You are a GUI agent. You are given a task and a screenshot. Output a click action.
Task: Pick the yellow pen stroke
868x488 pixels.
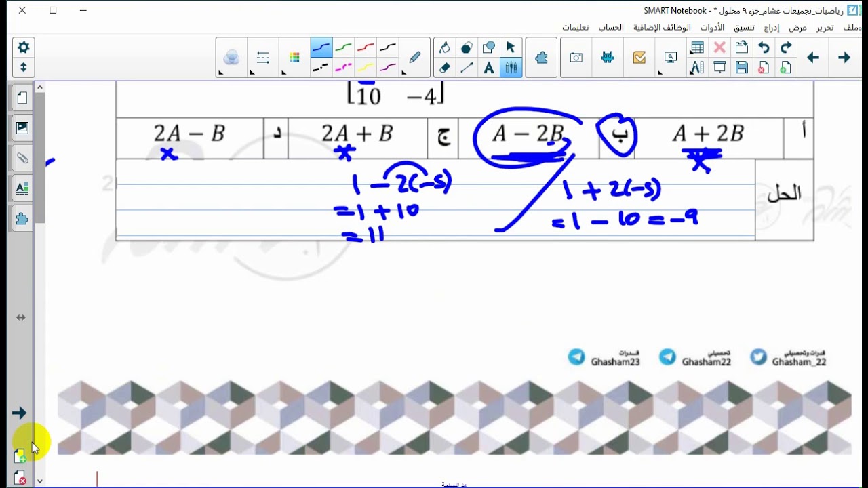click(366, 67)
